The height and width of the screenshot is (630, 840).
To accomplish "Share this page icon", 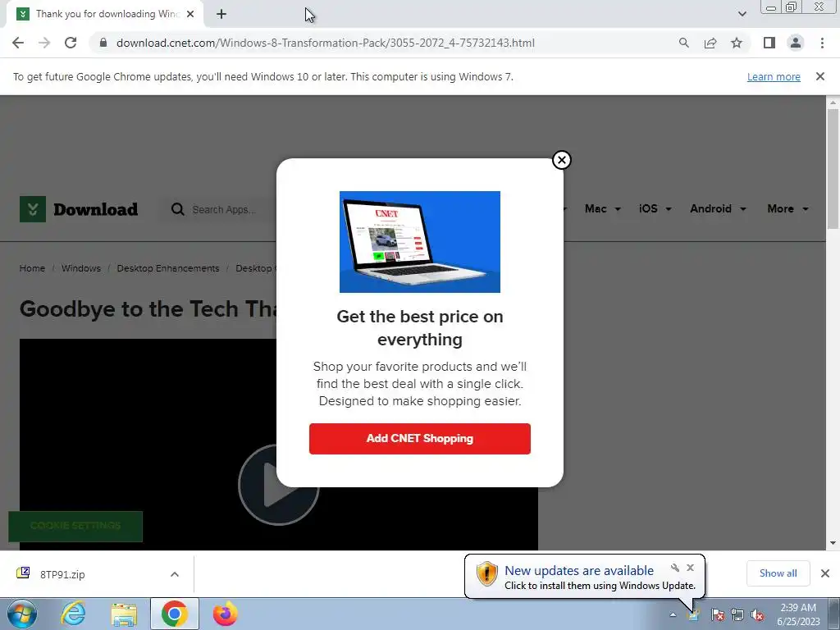I will (x=710, y=43).
